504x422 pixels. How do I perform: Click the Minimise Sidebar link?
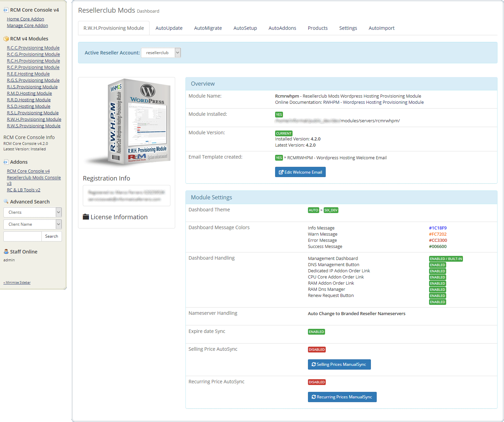coord(17,283)
